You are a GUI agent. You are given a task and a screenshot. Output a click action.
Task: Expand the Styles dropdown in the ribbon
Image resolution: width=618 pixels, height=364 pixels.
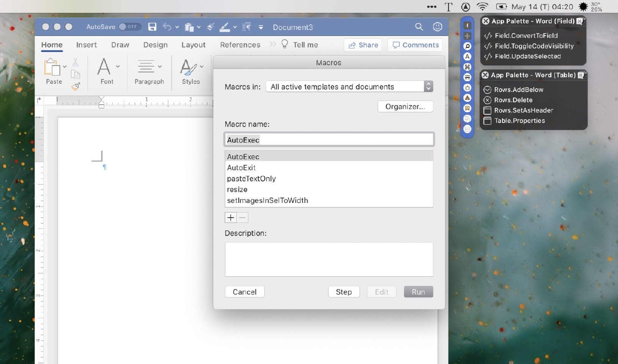(201, 67)
